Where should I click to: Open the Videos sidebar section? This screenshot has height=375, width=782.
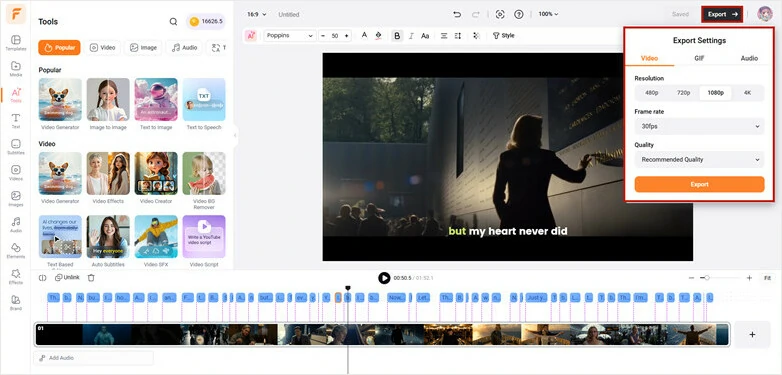(x=15, y=173)
